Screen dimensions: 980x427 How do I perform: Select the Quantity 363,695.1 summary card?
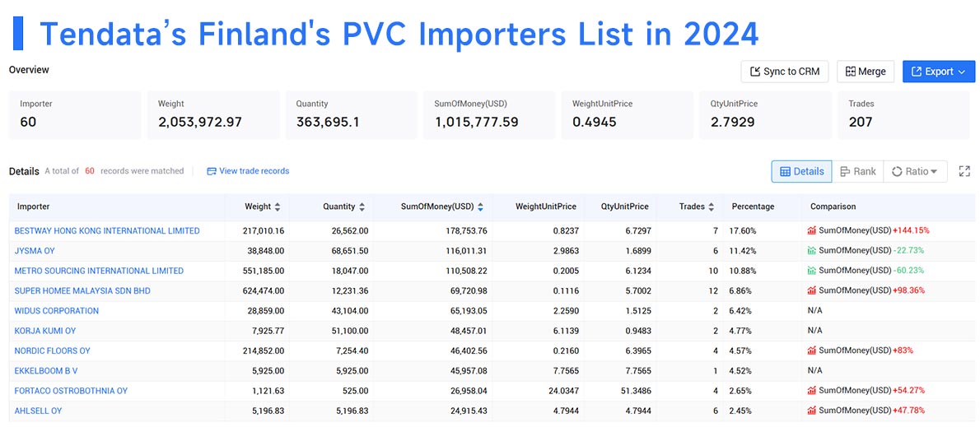[x=352, y=115]
